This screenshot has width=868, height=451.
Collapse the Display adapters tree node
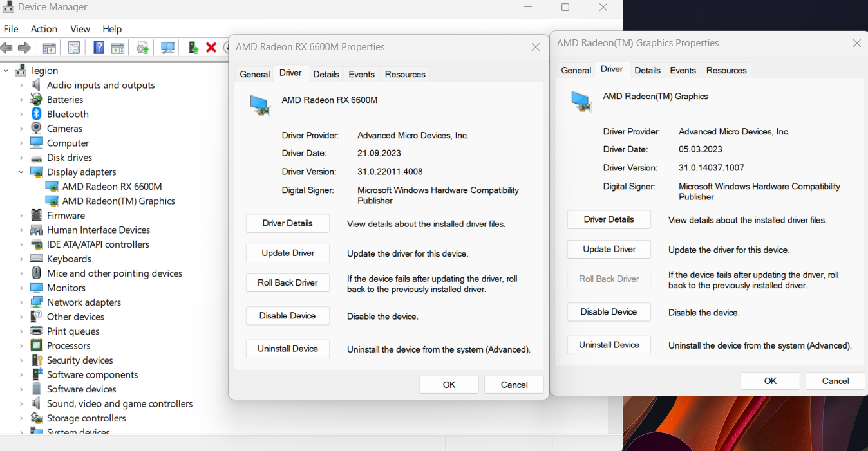[x=21, y=172]
